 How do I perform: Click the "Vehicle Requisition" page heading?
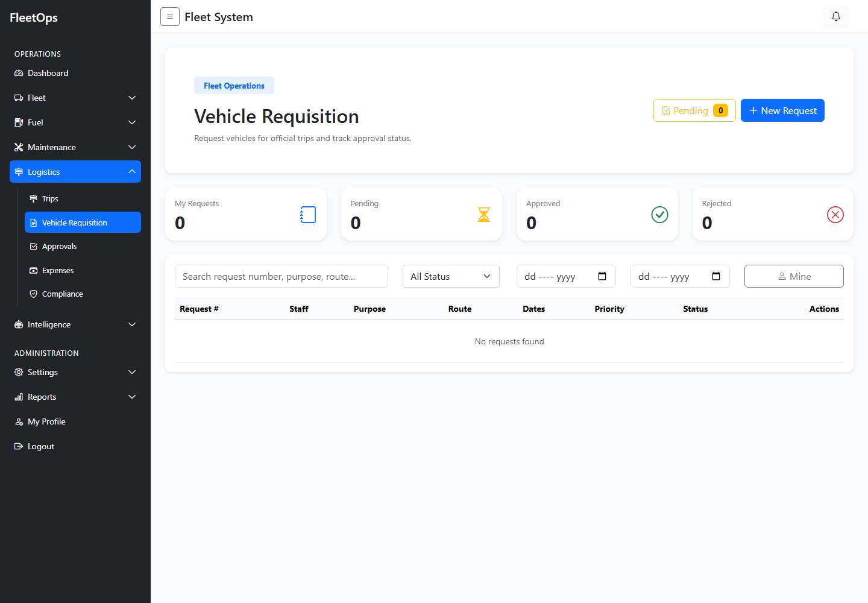pyautogui.click(x=277, y=116)
